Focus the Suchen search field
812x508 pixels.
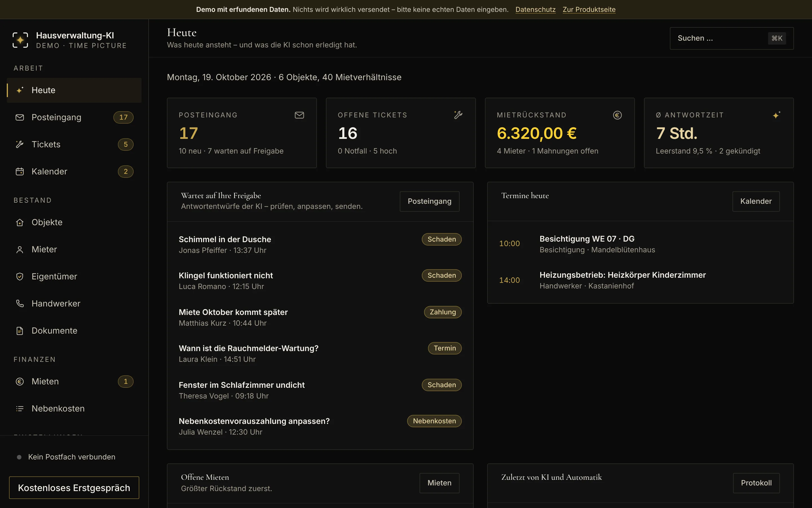pos(731,38)
